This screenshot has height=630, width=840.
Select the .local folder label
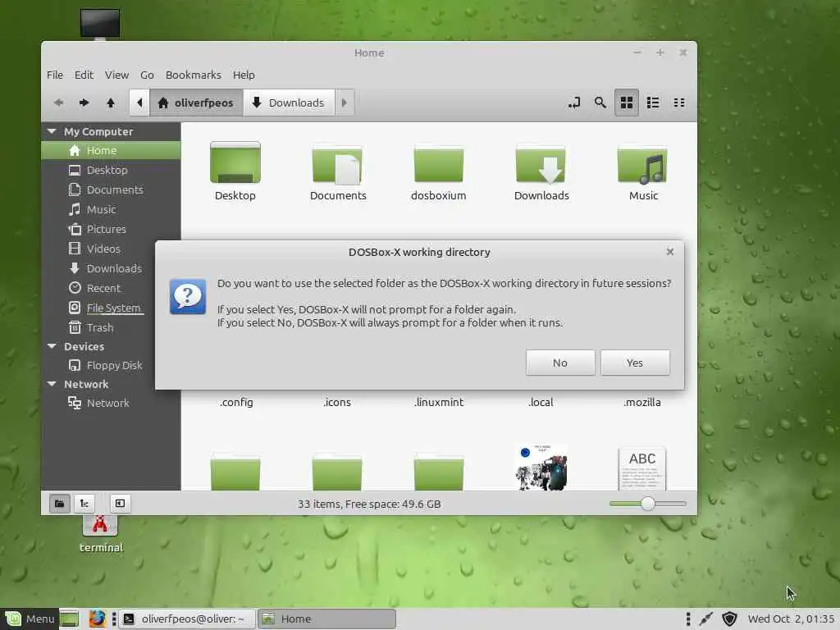pos(541,402)
